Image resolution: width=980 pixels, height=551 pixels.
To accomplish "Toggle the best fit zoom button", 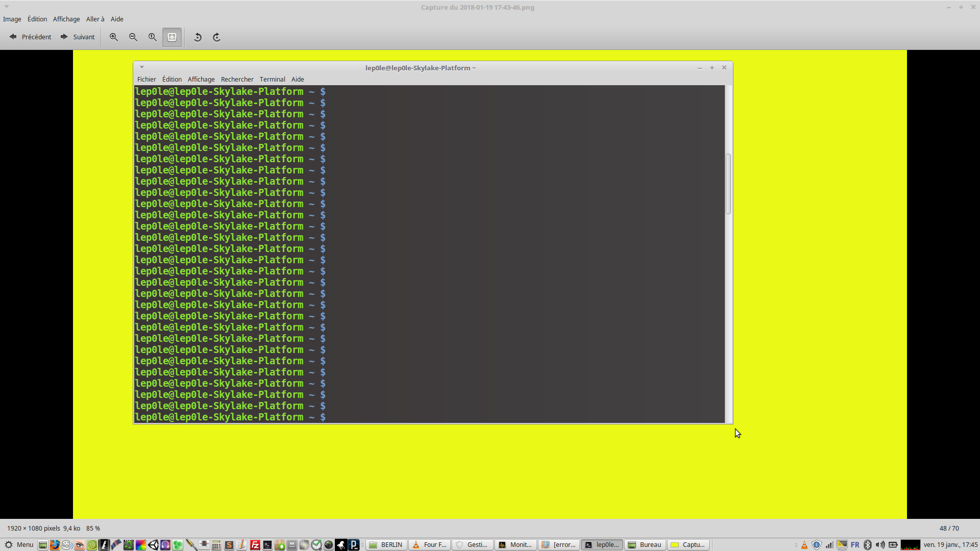I will tap(172, 37).
